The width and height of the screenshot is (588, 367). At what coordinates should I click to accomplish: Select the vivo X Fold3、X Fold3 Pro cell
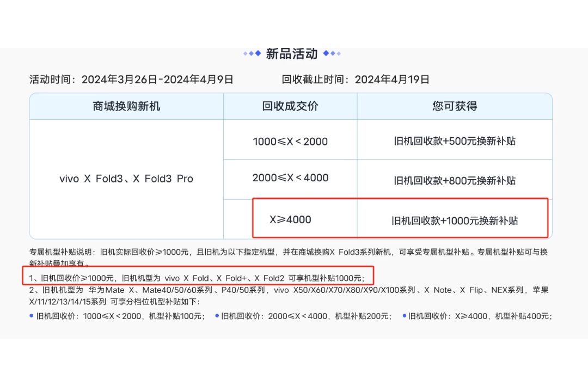[126, 179]
